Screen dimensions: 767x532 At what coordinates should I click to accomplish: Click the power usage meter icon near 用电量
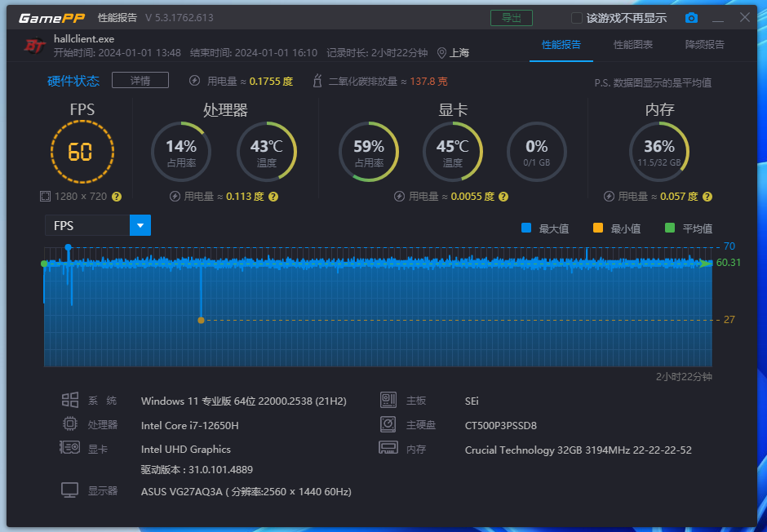pyautogui.click(x=194, y=80)
